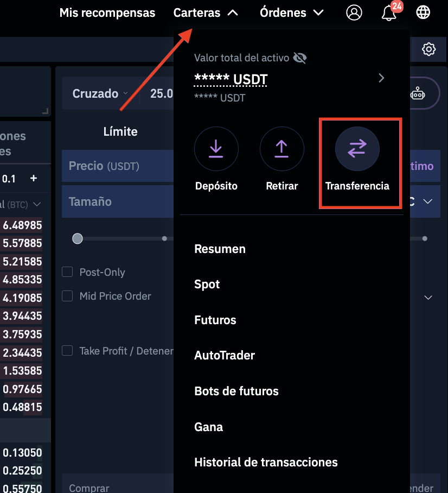Click the order size slider handle

tap(78, 238)
